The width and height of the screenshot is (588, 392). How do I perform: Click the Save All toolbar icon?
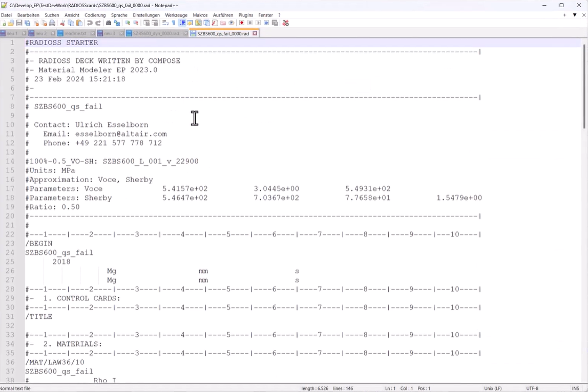[x=27, y=23]
